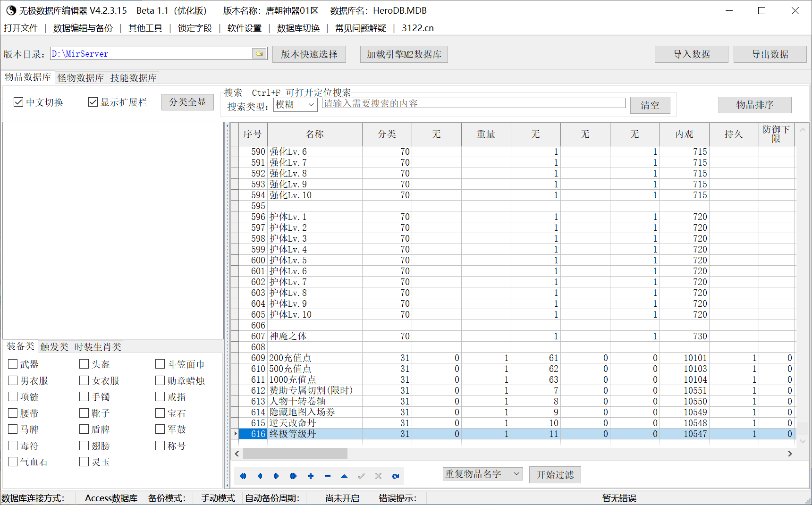Jump to the last record in navigator
Viewport: 812px width, 505px height.
pos(294,476)
